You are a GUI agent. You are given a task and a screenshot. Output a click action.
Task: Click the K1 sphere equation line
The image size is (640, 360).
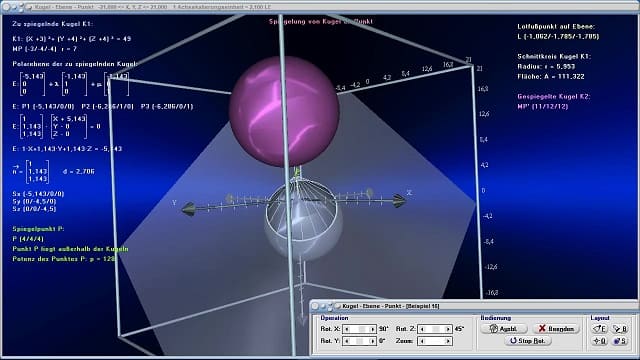(72, 39)
